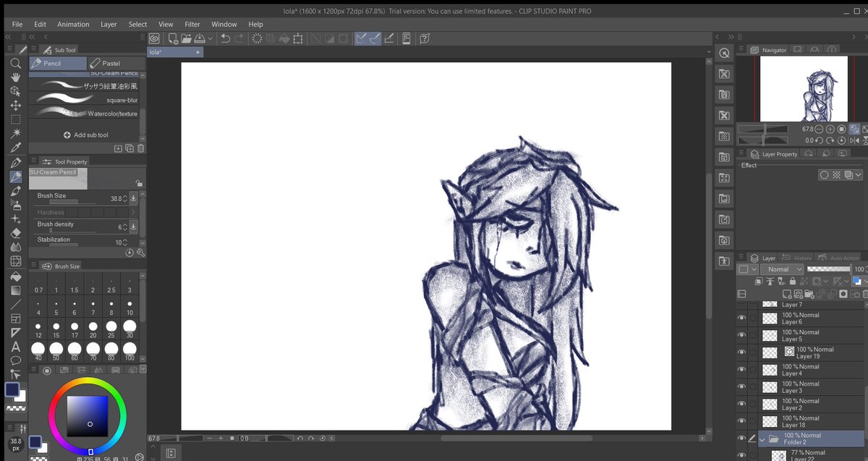
Task: Select the Zoom magnifier tool
Action: [x=15, y=63]
